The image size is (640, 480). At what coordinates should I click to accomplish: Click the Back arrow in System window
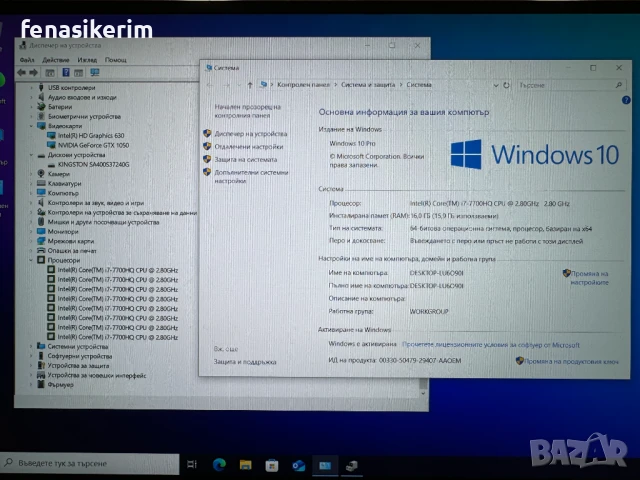(210, 85)
